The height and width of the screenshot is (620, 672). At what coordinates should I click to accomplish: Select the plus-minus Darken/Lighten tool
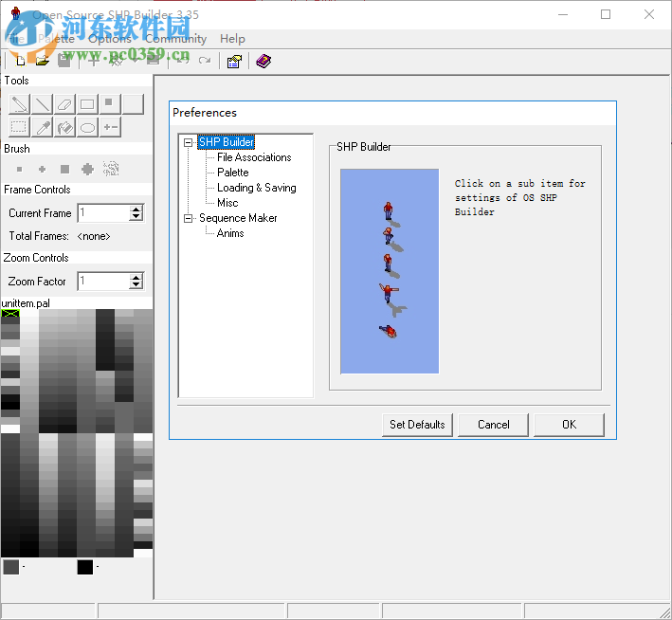(110, 127)
